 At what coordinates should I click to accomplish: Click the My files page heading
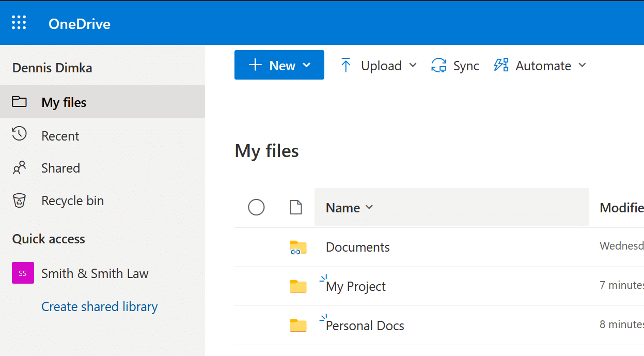point(266,151)
